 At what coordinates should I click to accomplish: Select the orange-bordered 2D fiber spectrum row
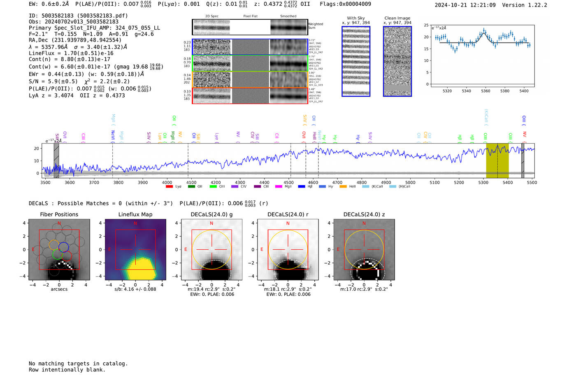250,79
